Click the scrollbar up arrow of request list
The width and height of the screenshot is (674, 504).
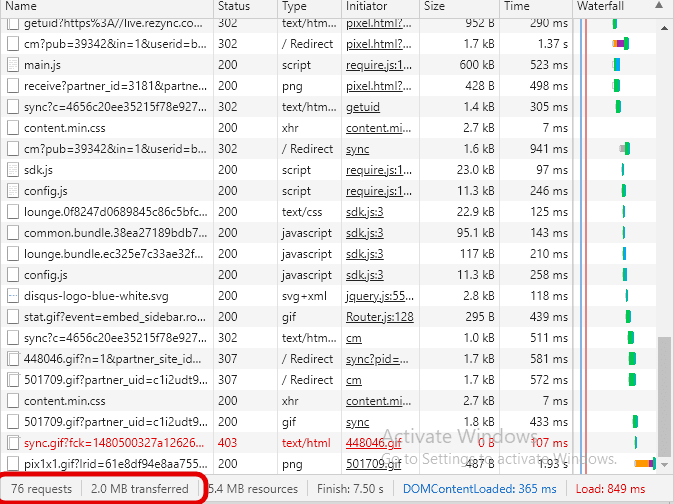pyautogui.click(x=664, y=27)
